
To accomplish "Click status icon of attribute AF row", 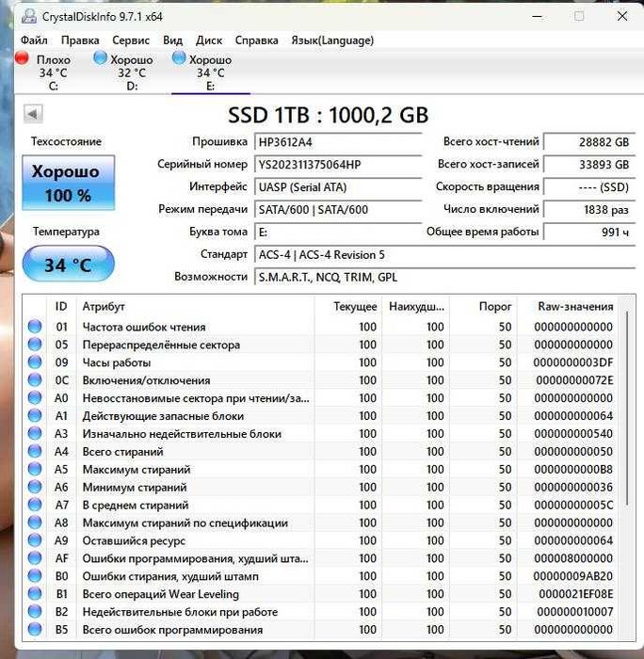I will point(35,558).
